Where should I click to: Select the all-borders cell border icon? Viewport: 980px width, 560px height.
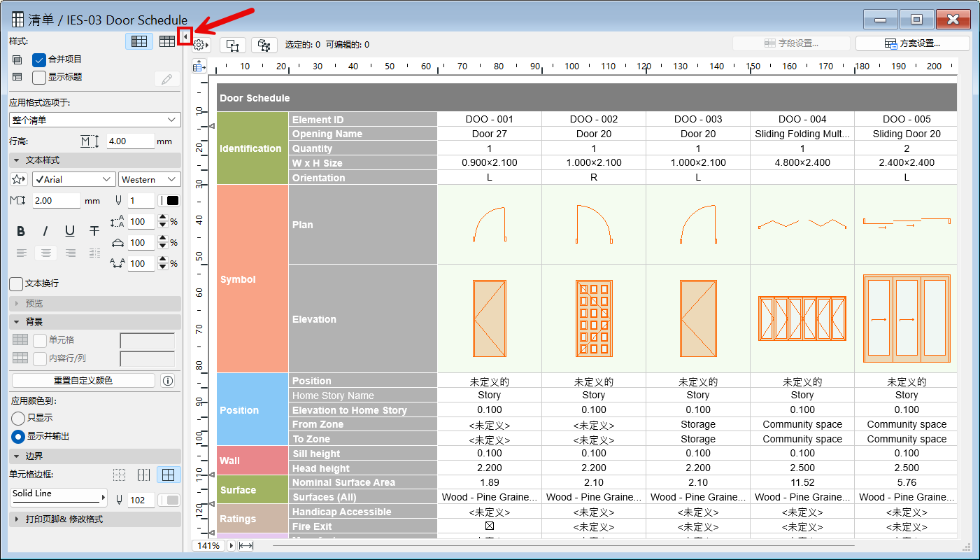click(168, 475)
